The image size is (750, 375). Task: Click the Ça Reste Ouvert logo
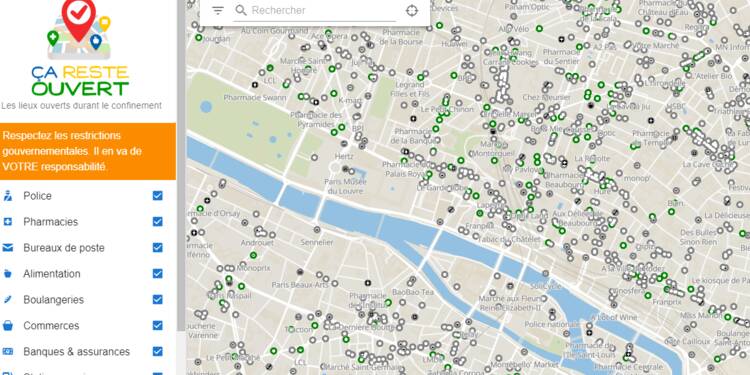[80, 48]
